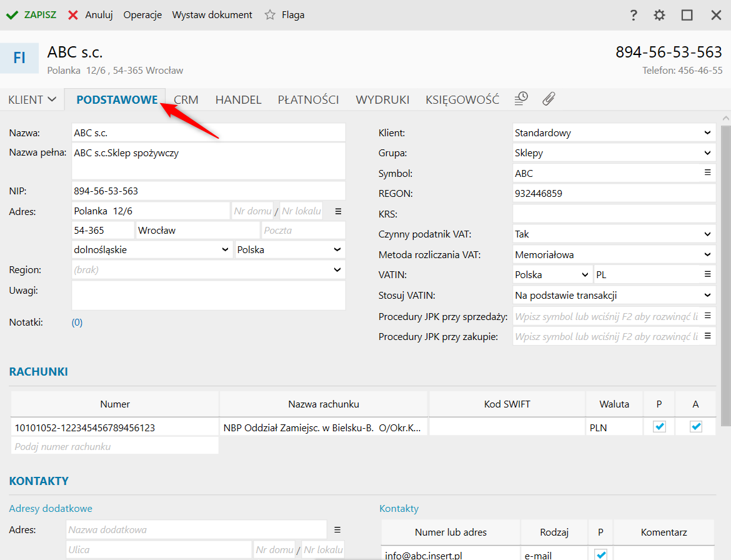
Task: Open the history clock list icon
Action: click(x=521, y=99)
